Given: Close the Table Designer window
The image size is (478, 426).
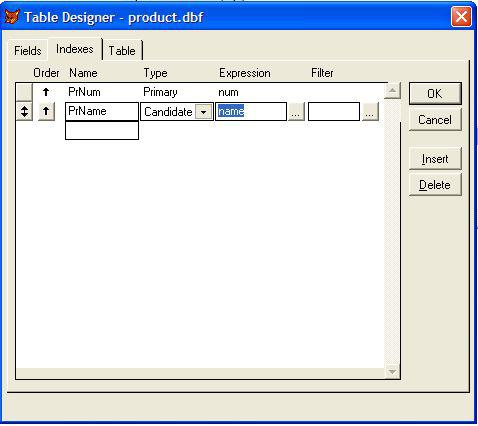Looking at the screenshot, I should pos(461,16).
